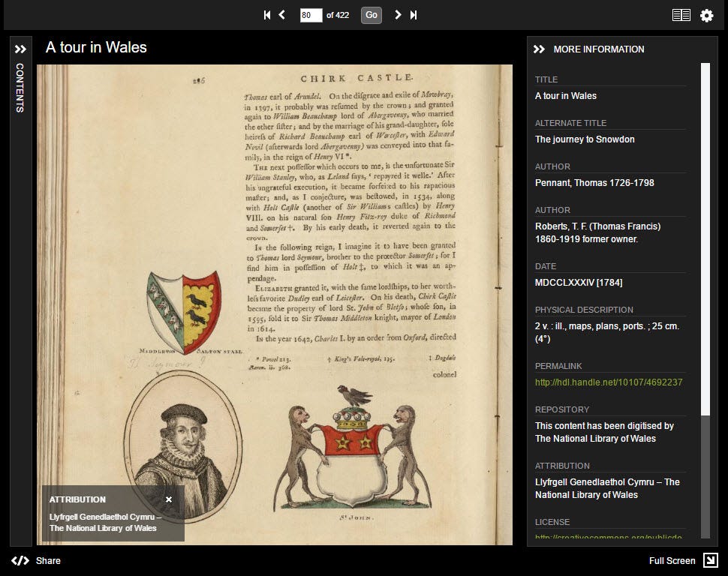Image resolution: width=728 pixels, height=576 pixels.
Task: Select author 'Pennant, Thomas 1726-1798'
Action: 594,183
